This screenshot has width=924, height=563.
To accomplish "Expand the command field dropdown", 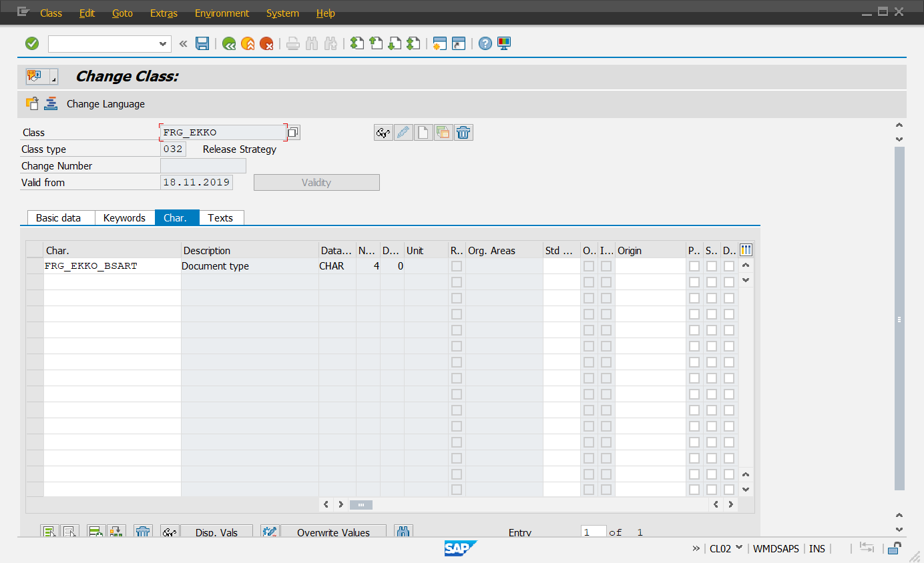I will pos(163,43).
